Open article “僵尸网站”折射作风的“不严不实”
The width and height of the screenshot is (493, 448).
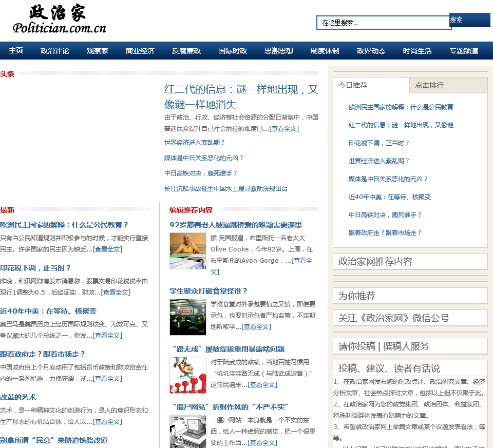tap(229, 407)
